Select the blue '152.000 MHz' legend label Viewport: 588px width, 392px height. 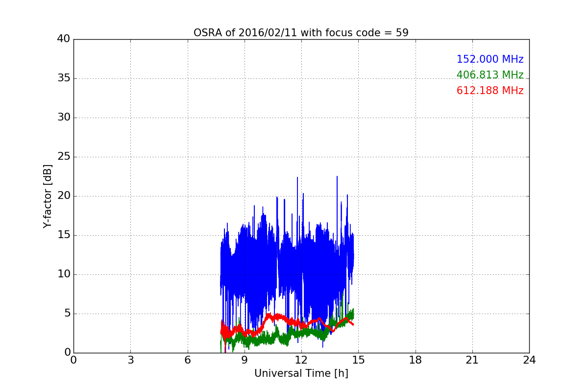490,59
